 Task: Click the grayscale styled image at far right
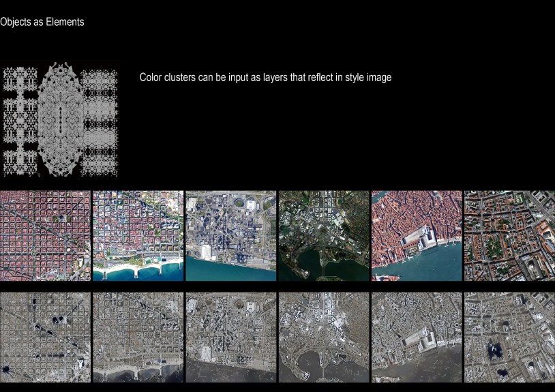tap(509, 337)
